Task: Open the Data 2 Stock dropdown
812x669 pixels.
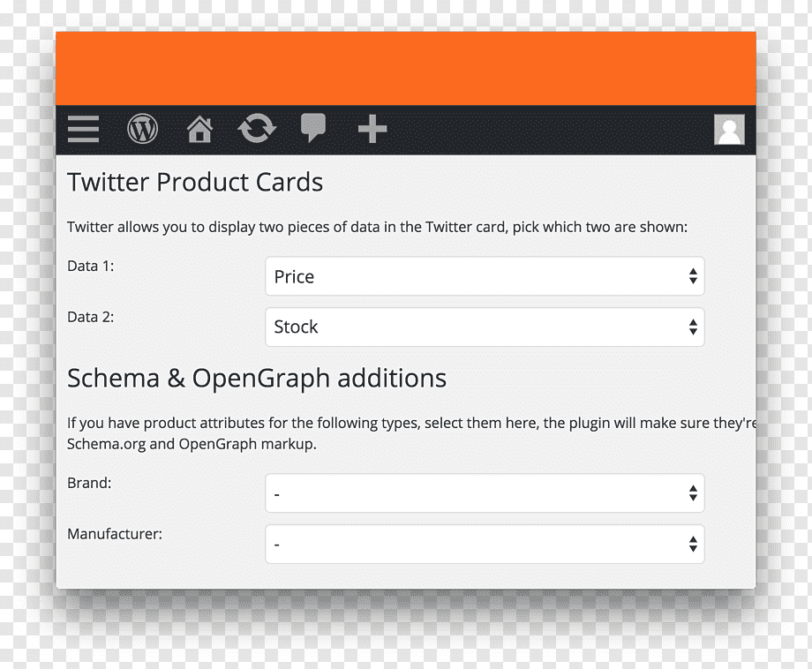Action: [x=485, y=327]
